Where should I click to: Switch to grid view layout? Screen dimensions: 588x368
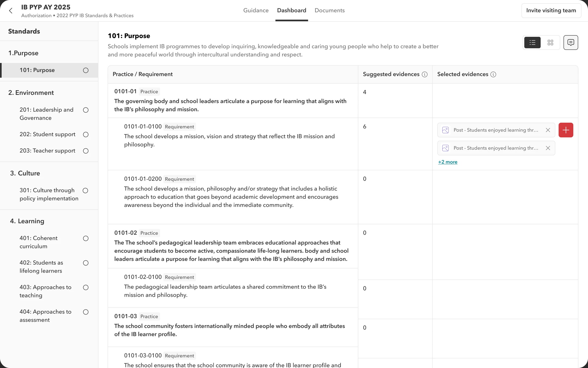click(550, 43)
